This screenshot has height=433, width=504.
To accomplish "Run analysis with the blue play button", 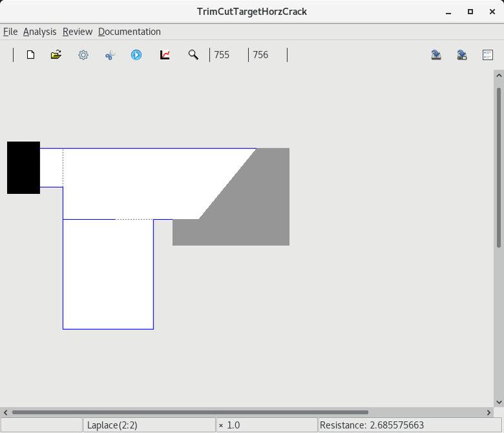I will (136, 55).
